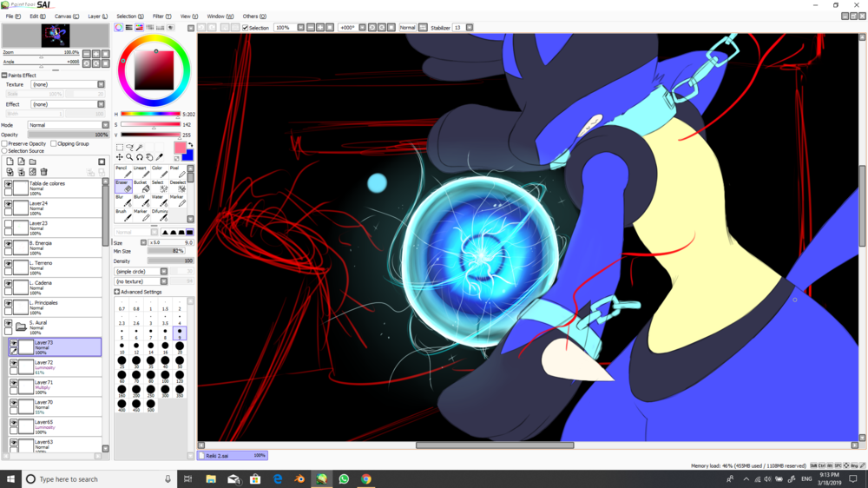Open the Filter menu
Screen dimensions: 868x488
[161, 16]
